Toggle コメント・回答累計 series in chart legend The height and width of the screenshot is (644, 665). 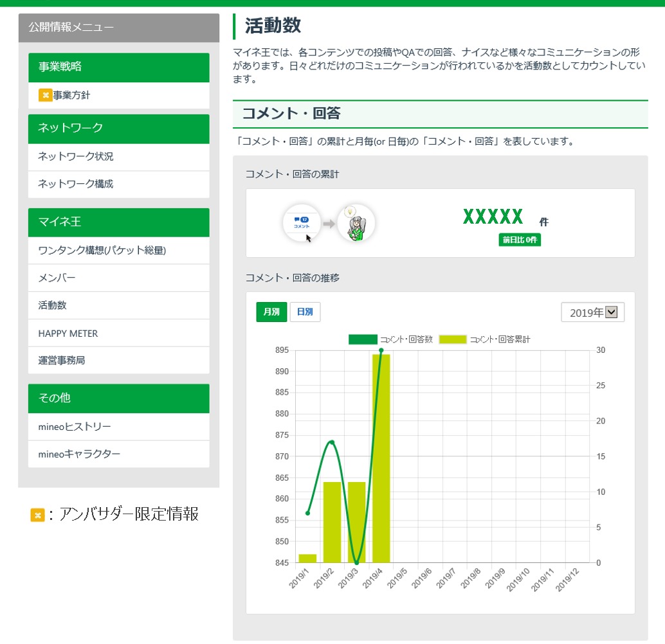(484, 339)
